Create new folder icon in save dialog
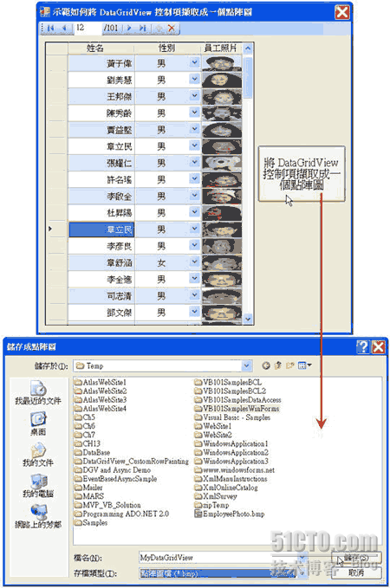The image size is (390, 588). click(289, 365)
